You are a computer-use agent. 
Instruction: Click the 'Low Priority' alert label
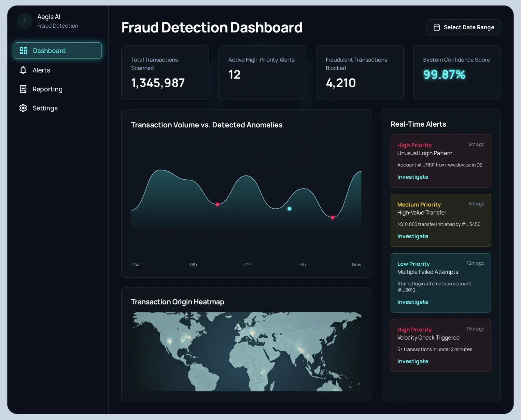click(413, 264)
